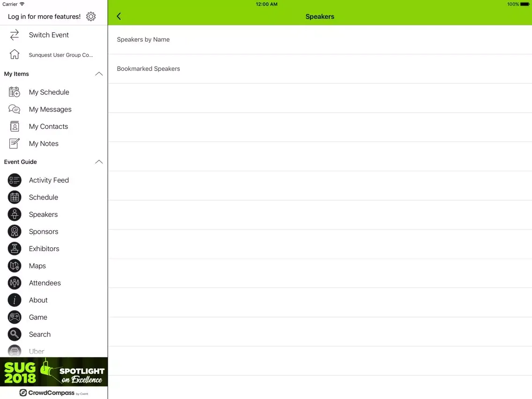532x399 pixels.
Task: Tap the home icon for Sunquest event
Action: pyautogui.click(x=14, y=54)
